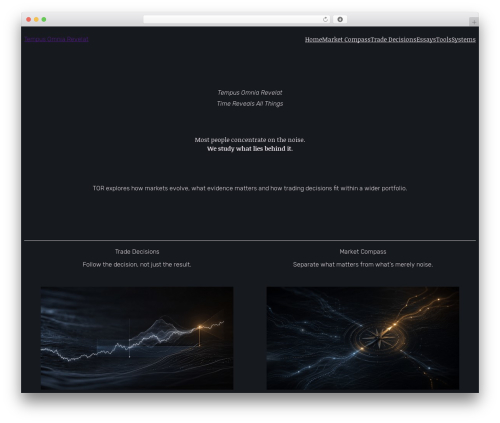Click 'Follow the decision, not just the result.' text
This screenshot has width=500, height=423.
pos(137,264)
